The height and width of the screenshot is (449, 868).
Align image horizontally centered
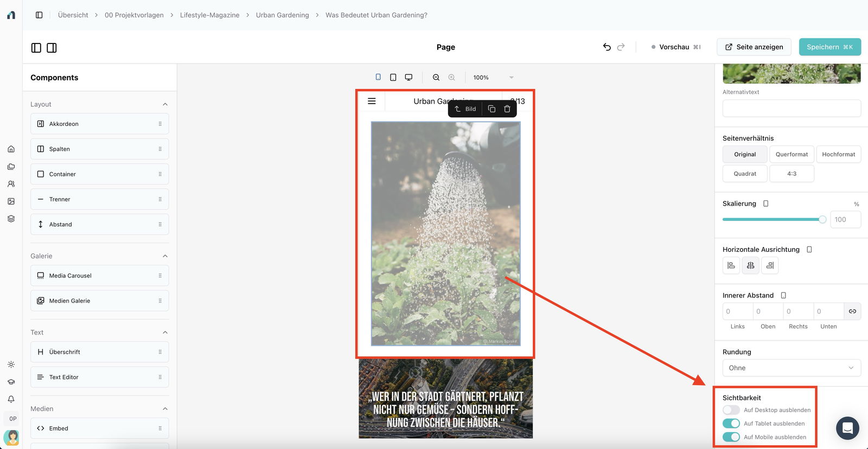click(x=750, y=265)
